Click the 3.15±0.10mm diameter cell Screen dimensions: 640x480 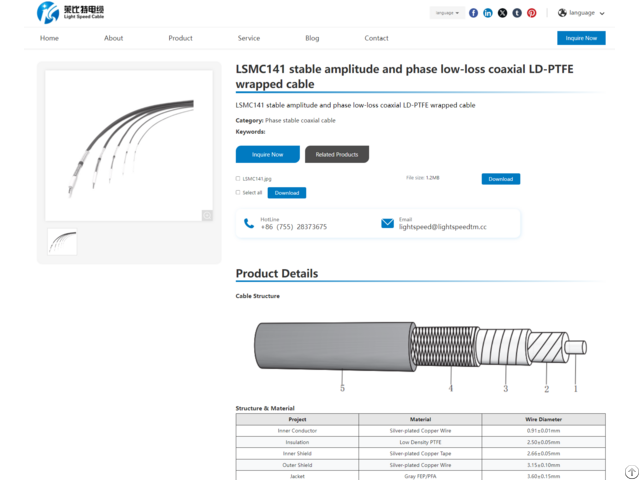point(544,465)
